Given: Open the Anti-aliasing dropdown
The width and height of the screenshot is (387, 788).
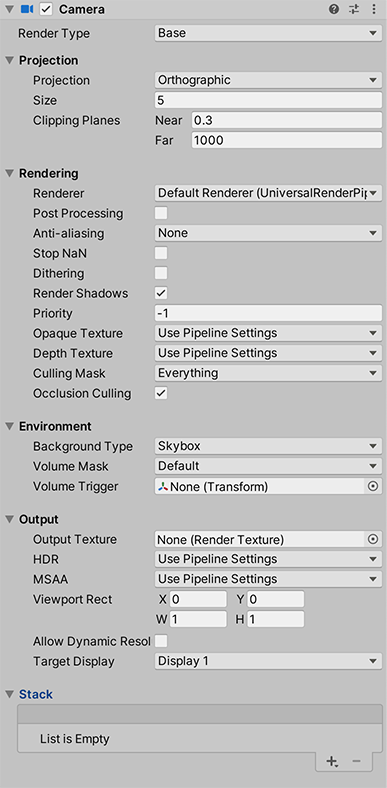Looking at the screenshot, I should (x=268, y=233).
